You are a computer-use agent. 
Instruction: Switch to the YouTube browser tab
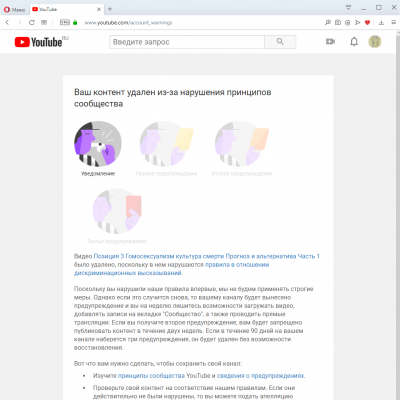coord(64,9)
